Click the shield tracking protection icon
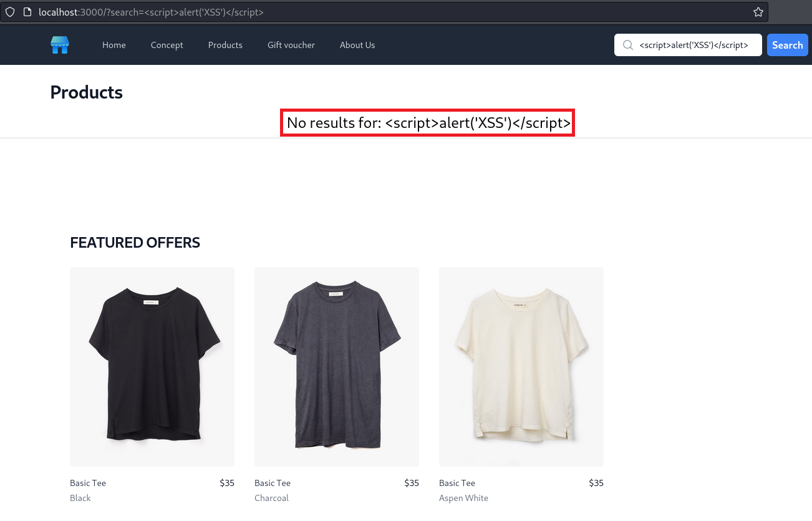812x521 pixels. (x=10, y=12)
